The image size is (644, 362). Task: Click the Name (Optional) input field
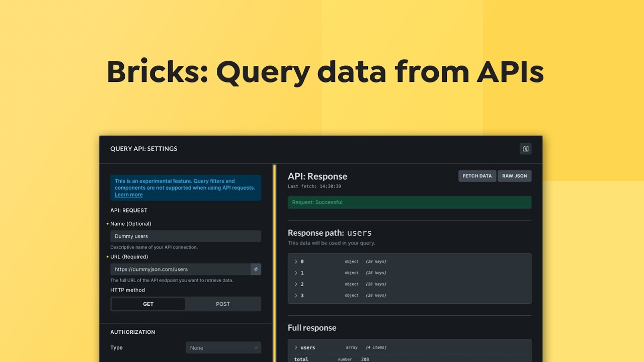point(186,236)
